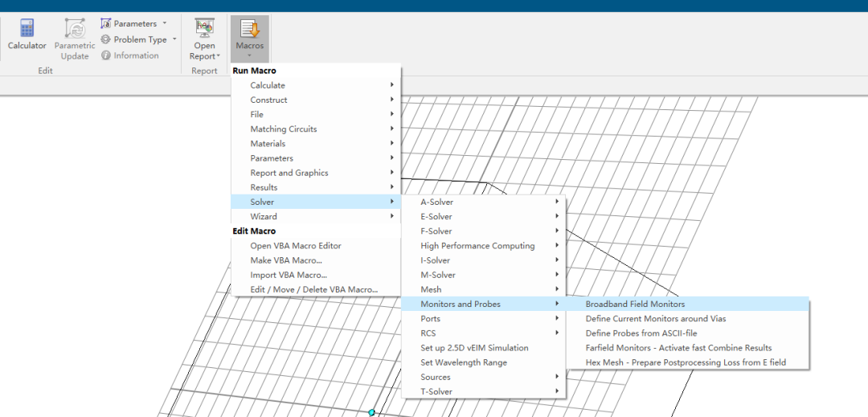Select Define Probes from ASCII-file
This screenshot has height=417, width=868.
641,333
